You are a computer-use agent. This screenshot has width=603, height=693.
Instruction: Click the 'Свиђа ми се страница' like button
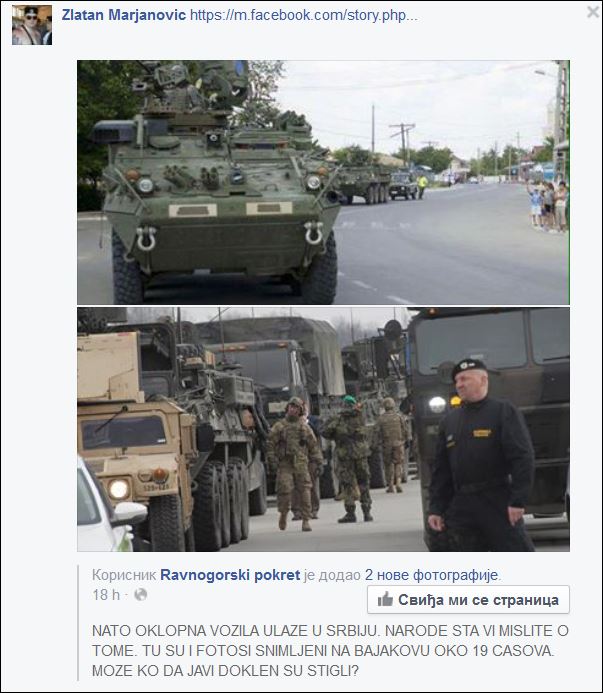[x=468, y=600]
